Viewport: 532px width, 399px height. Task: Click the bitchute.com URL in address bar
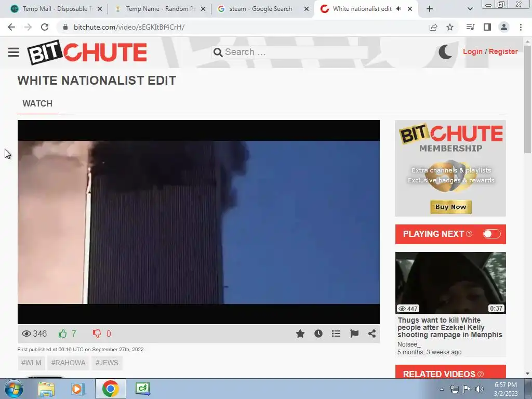pyautogui.click(x=129, y=27)
